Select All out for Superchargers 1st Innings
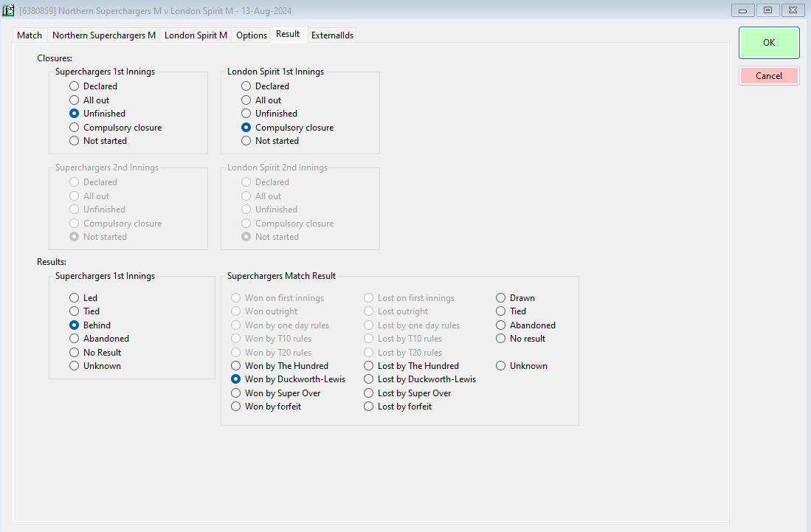 89,100
